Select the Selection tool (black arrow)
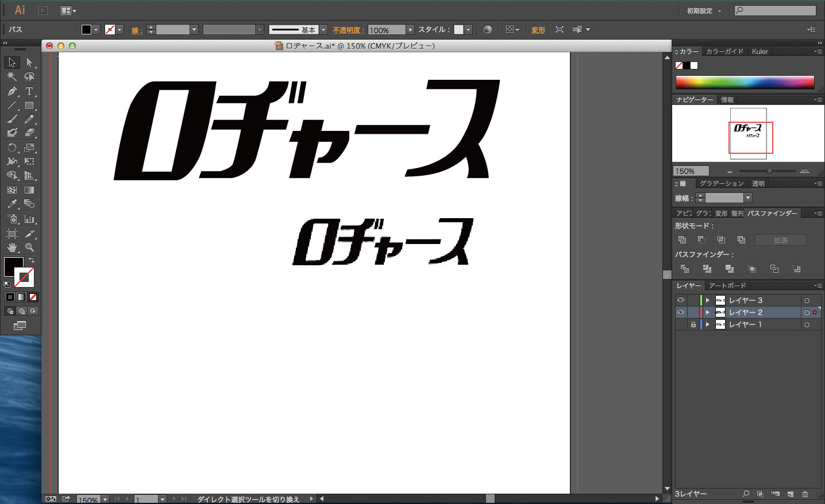 click(x=12, y=63)
